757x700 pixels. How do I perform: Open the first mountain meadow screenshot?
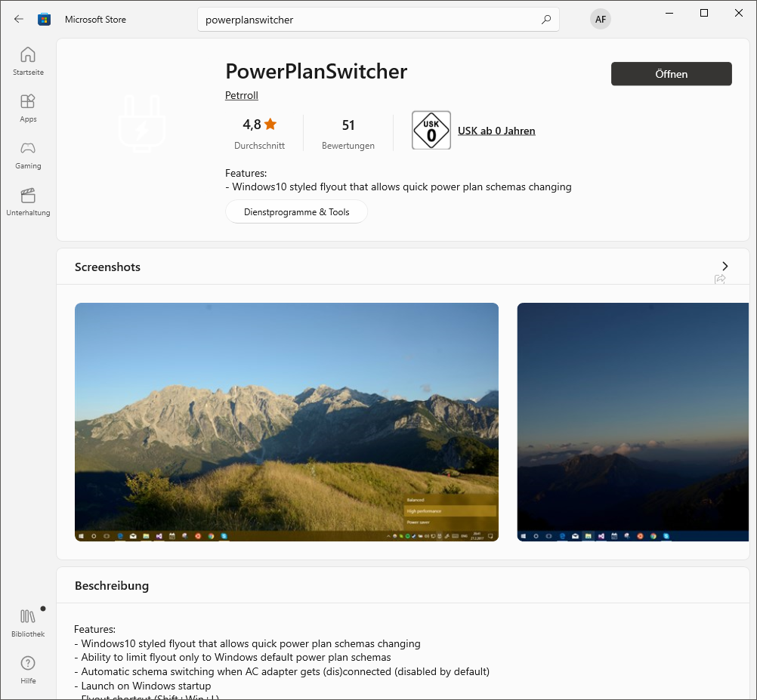287,422
